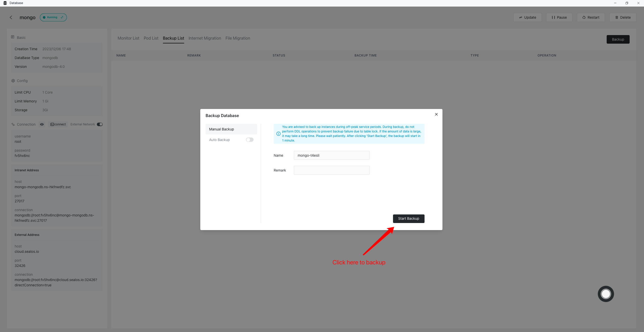Click the Remark input field
The image size is (644, 332).
pyautogui.click(x=331, y=170)
